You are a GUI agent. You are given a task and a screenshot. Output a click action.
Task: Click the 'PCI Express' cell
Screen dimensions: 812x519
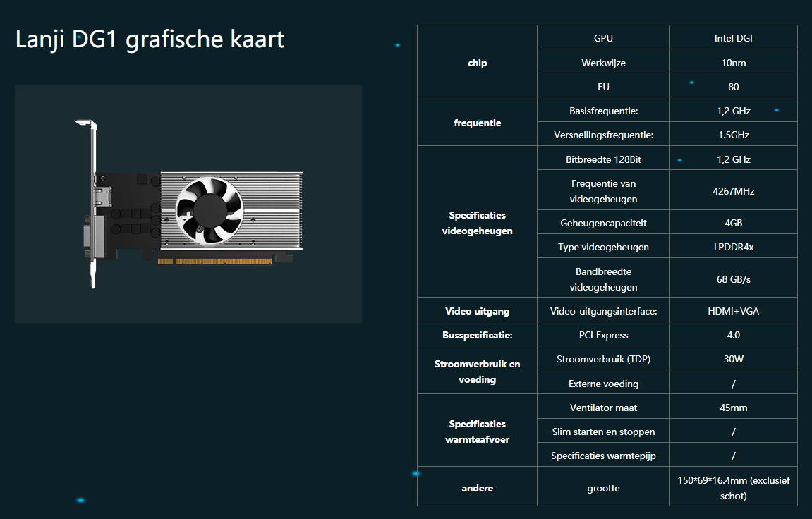tap(603, 334)
